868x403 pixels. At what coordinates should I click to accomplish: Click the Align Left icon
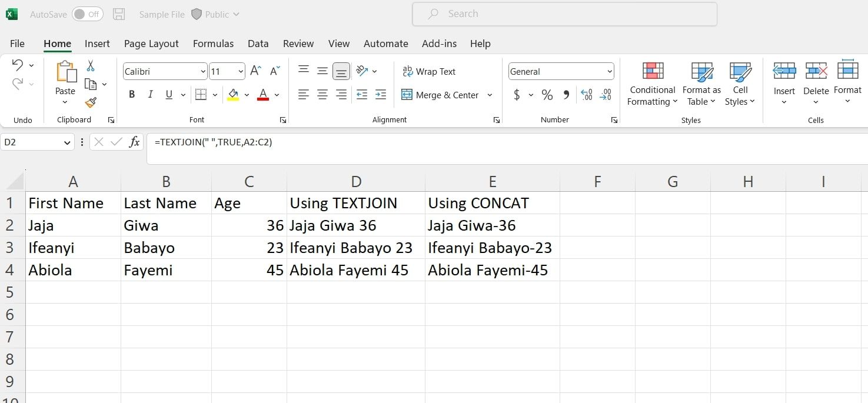point(304,94)
